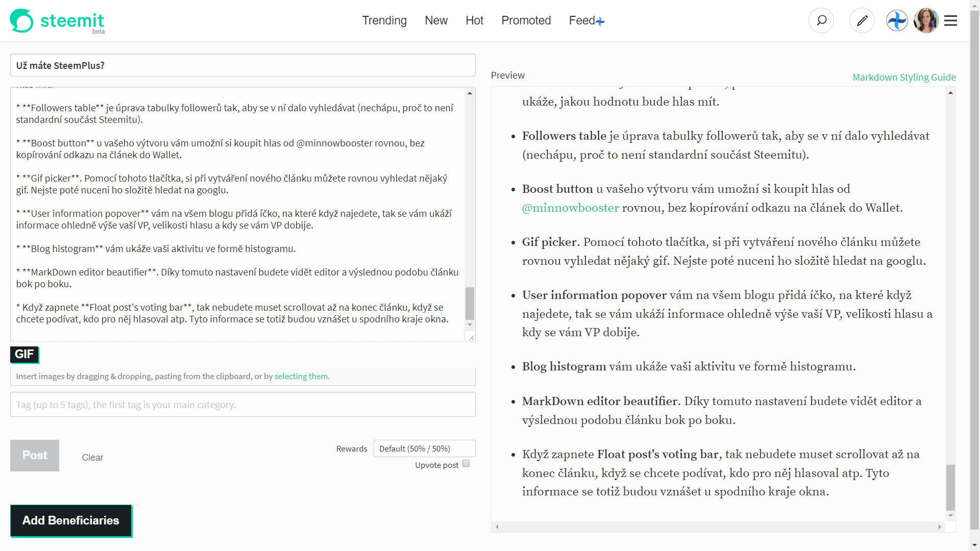Viewport: 980px width, 551px height.
Task: Open the GIF picker button
Action: (24, 354)
